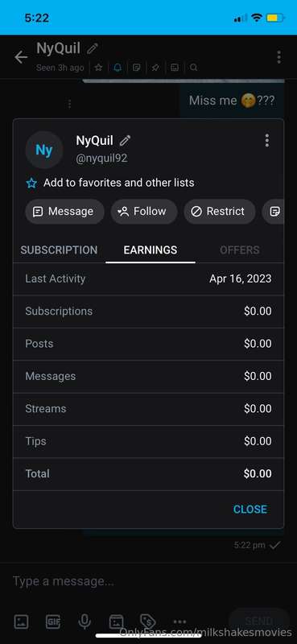
Task: Open the gallery icon in chat header
Action: pyautogui.click(x=175, y=68)
